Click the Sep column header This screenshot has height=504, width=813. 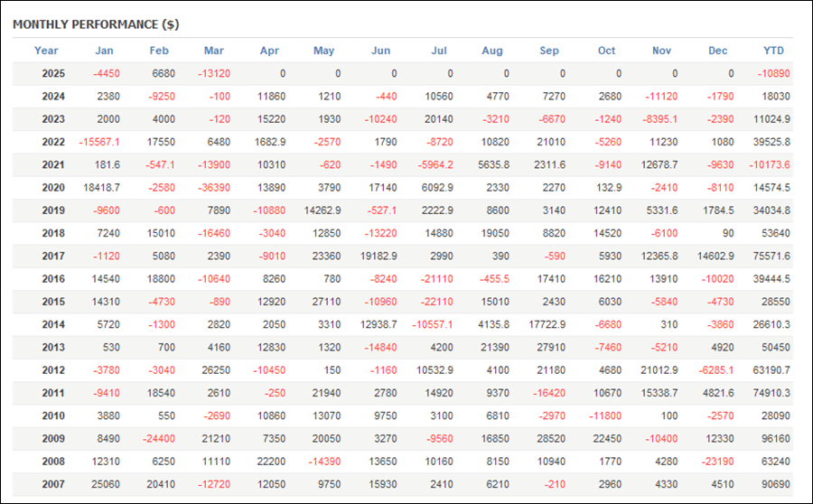[549, 51]
